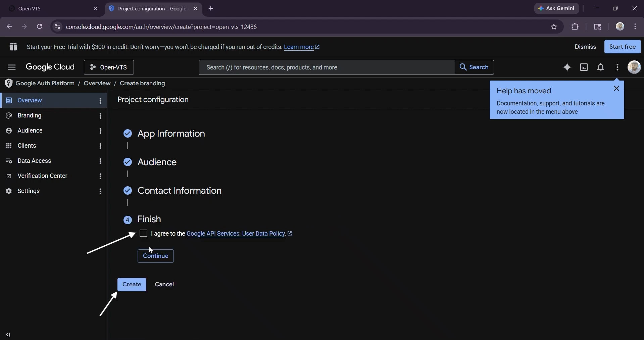Click the Start free button

[x=623, y=47]
